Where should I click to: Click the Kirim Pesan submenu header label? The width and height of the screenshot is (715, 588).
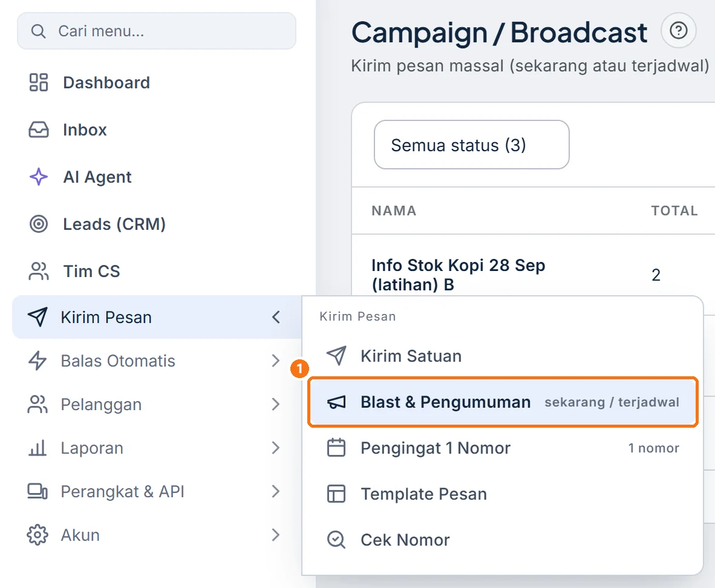click(x=357, y=316)
